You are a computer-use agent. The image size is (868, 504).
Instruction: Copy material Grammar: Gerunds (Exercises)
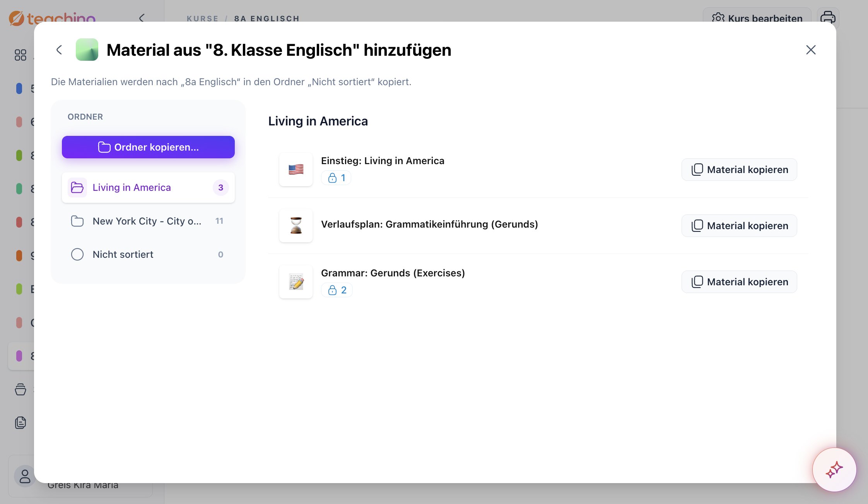coord(739,282)
